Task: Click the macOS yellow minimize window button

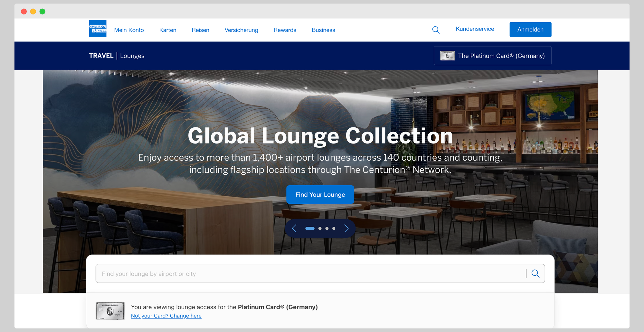Action: (33, 12)
